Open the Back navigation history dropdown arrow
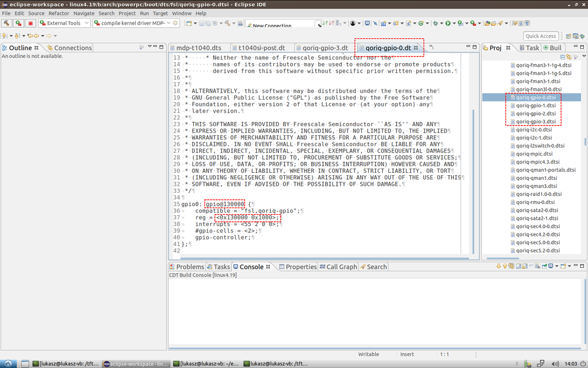 pos(43,35)
